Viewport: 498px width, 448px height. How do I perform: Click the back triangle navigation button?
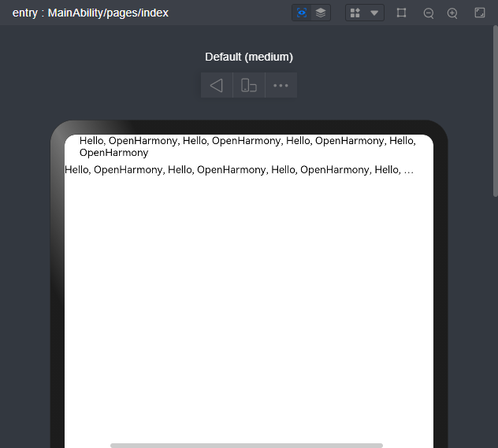tap(217, 85)
